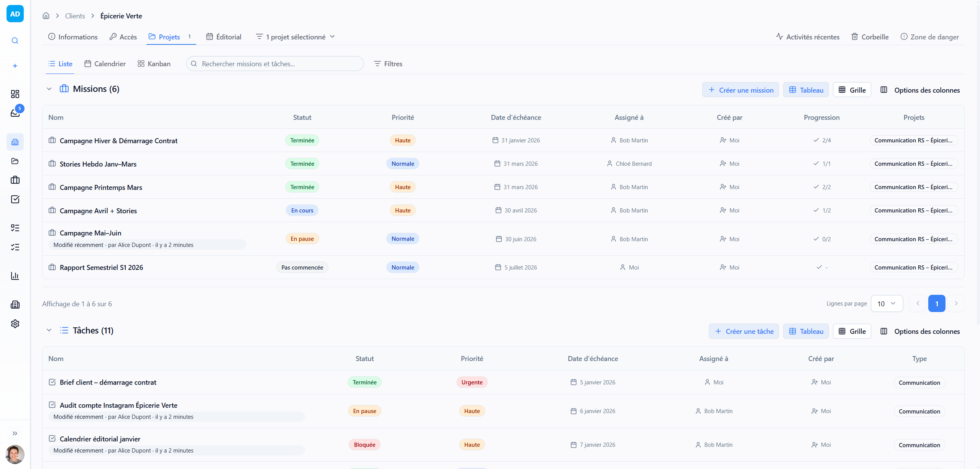Focus the Rechercher missions et tâches field
The width and height of the screenshot is (980, 469).
[x=275, y=64]
